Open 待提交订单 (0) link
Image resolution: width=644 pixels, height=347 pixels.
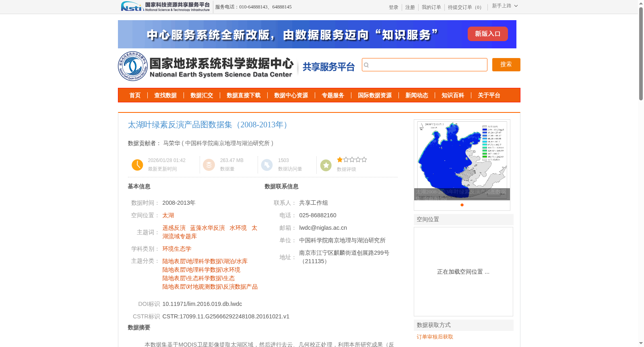coord(466,7)
